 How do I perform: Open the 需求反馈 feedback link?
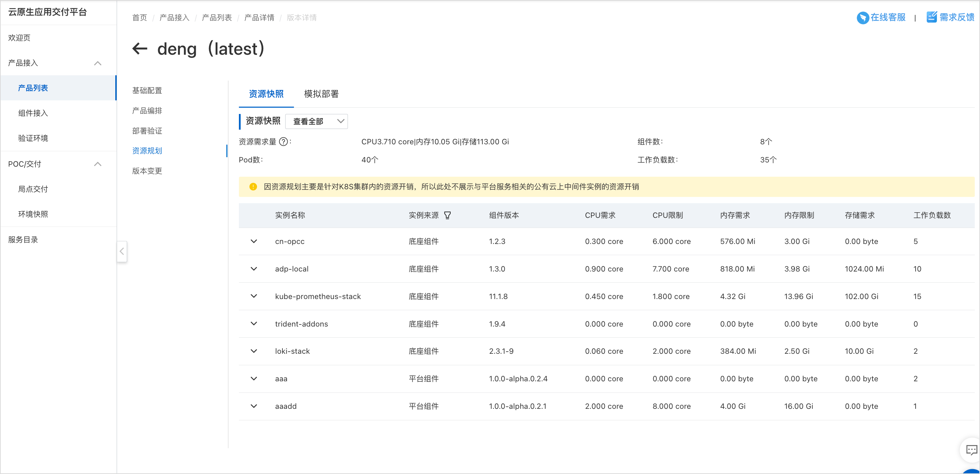tap(950, 17)
